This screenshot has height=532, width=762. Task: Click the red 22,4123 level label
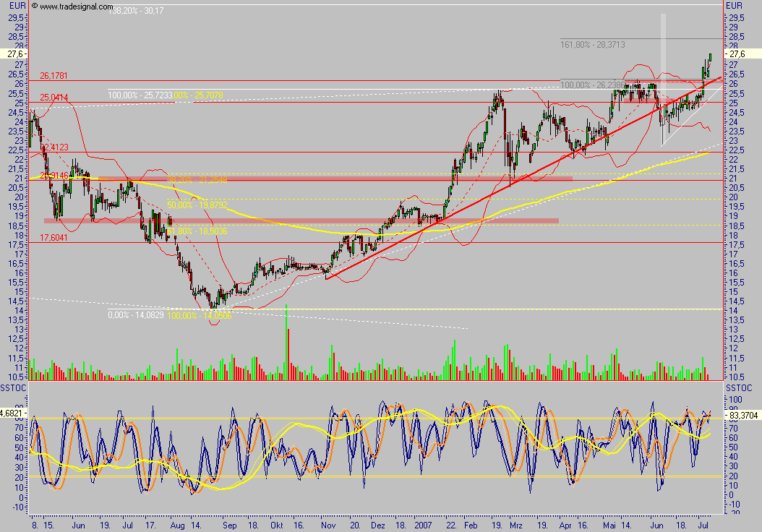(54, 147)
